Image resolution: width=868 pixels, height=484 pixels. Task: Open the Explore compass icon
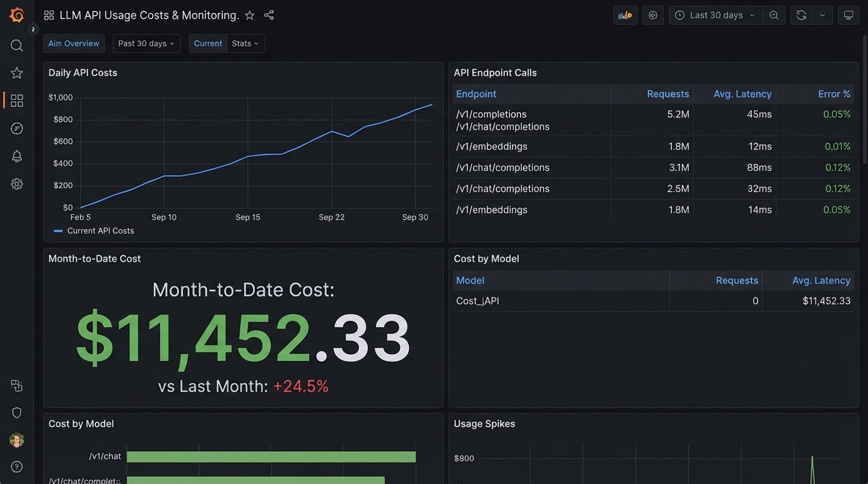tap(17, 129)
